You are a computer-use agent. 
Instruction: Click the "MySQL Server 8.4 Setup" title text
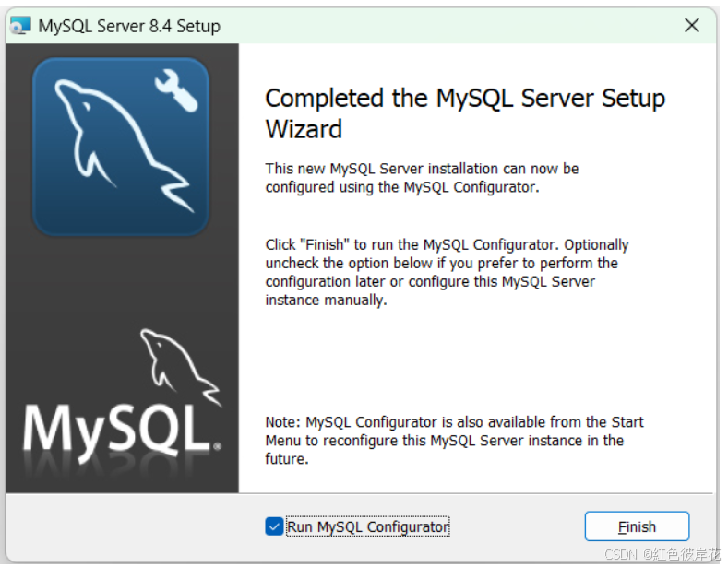[129, 26]
